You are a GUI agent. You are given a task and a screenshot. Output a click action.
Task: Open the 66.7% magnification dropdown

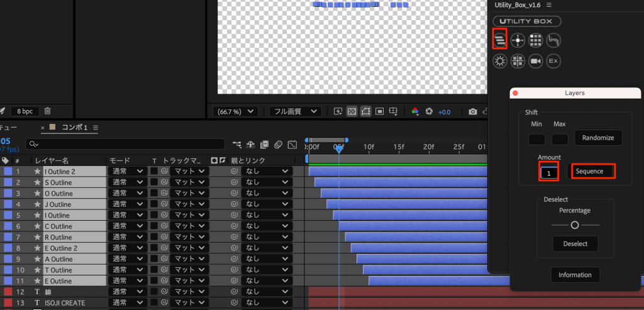point(236,111)
